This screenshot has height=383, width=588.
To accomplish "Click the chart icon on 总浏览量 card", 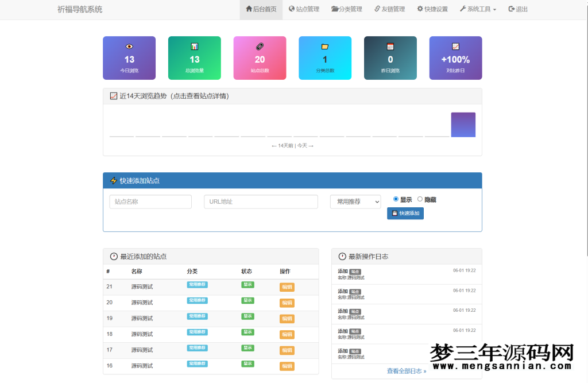I will [195, 47].
